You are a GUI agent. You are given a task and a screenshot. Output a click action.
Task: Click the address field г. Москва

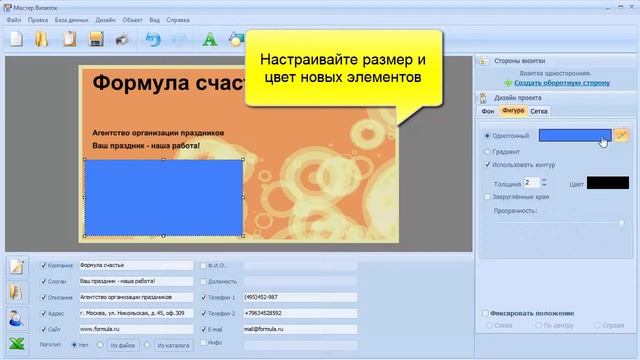(136, 313)
